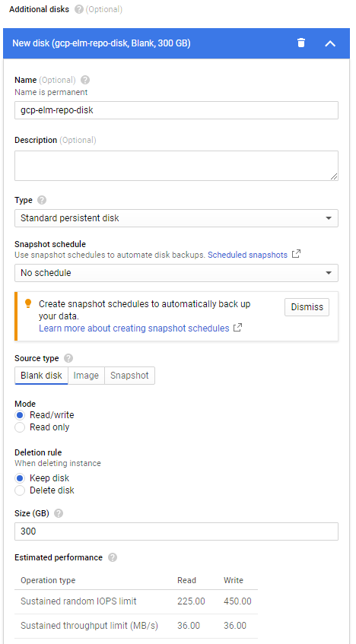Open help icon beside Name label

pos(85,80)
